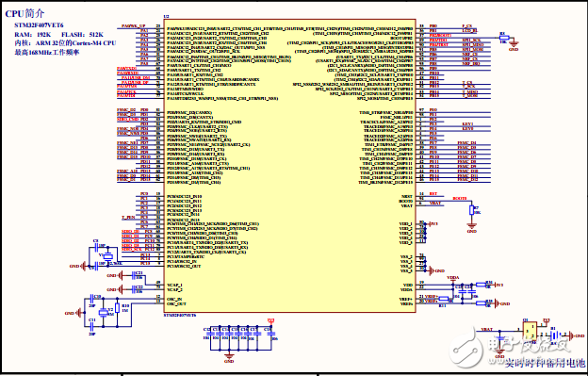Select the C22 capacitor on VCAP_2
The image size is (588, 376).
135,289
